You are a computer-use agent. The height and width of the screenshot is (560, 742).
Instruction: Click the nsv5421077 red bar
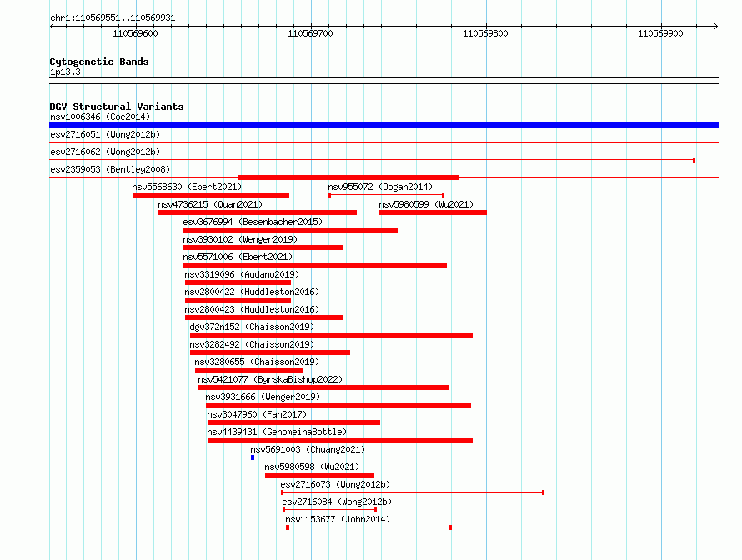323,387
